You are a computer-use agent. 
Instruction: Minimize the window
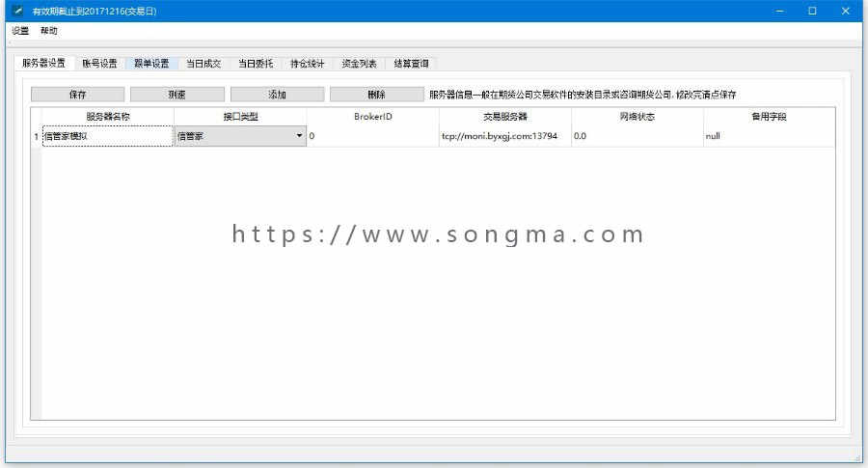(x=779, y=11)
